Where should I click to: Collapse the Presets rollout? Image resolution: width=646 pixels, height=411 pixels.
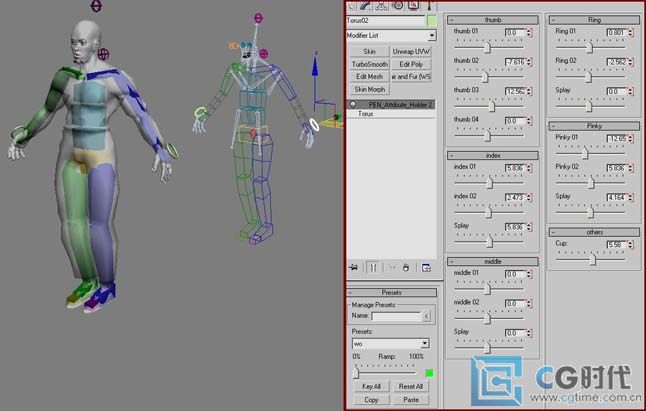tap(391, 292)
